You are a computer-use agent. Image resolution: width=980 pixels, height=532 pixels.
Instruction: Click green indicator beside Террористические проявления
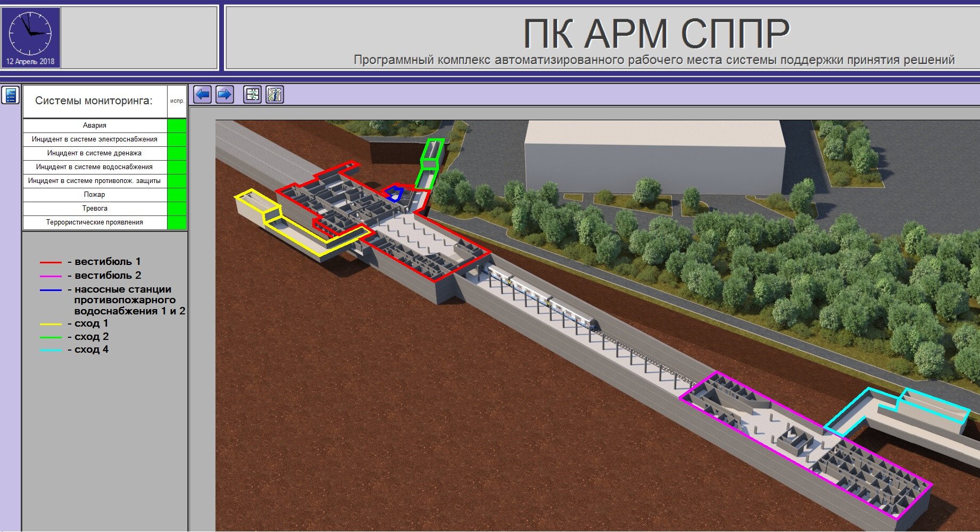[x=177, y=222]
